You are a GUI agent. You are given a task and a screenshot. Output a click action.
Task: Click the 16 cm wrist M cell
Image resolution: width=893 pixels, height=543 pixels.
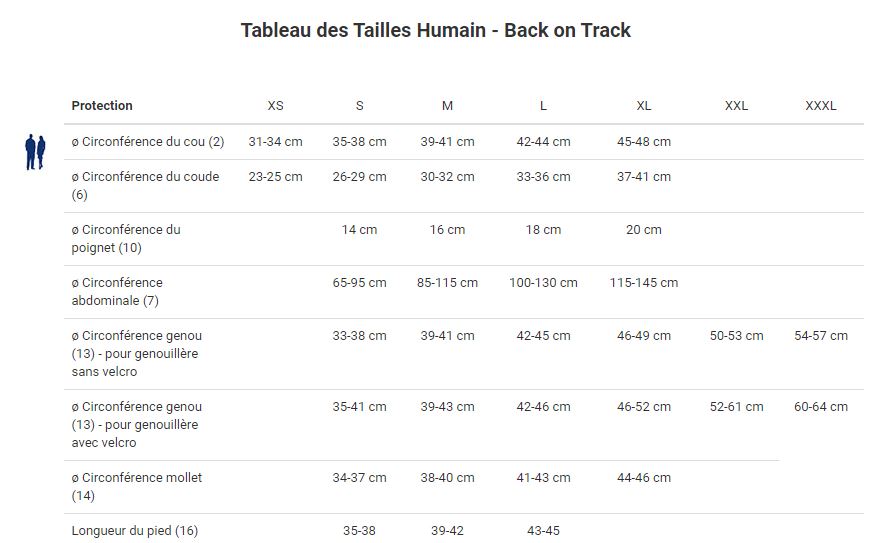[x=447, y=230]
